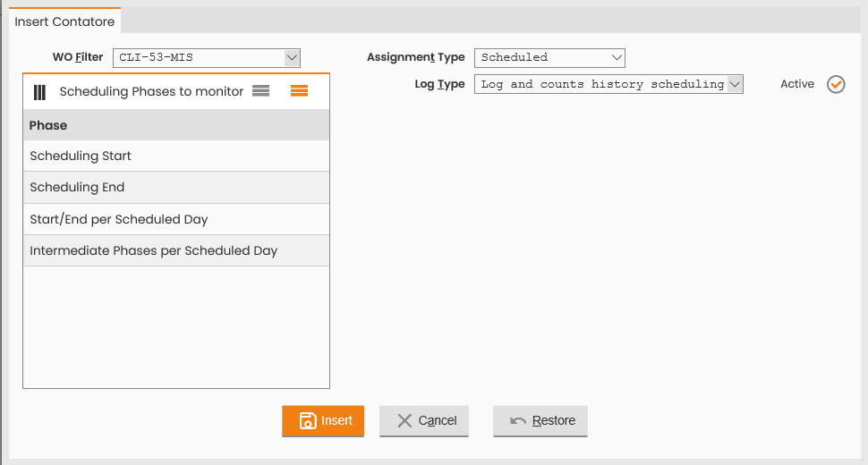This screenshot has width=868, height=465.
Task: Click the Cancel button
Action: coord(424,421)
